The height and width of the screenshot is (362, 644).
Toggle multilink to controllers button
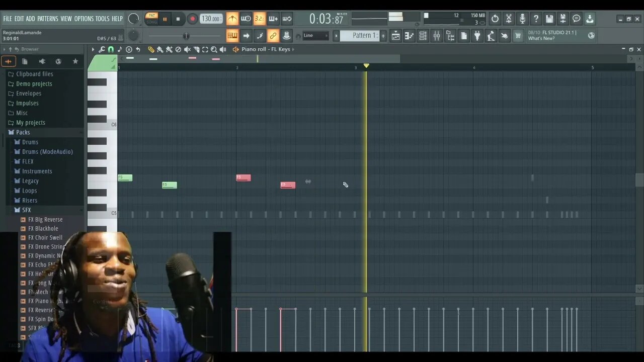pos(287,36)
